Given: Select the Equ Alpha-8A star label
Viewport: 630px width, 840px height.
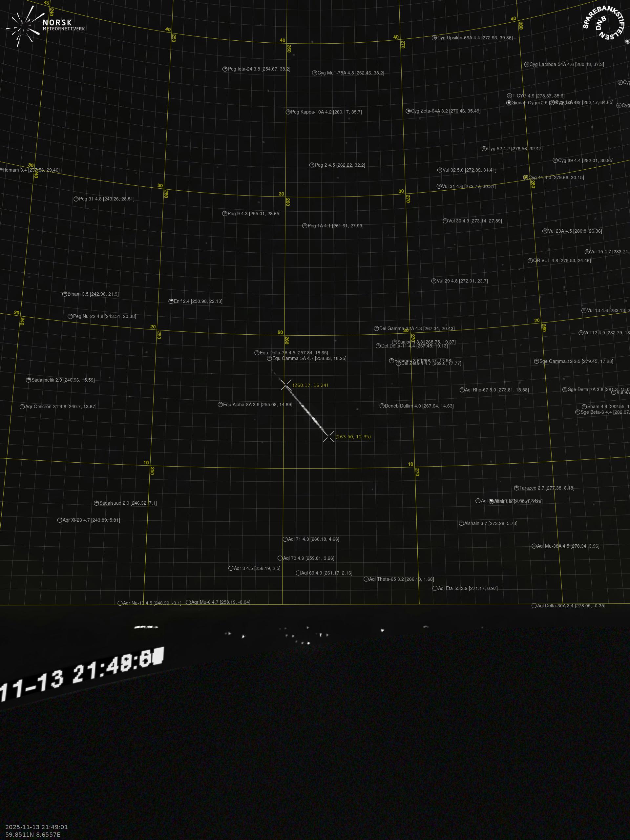Looking at the screenshot, I should (258, 405).
